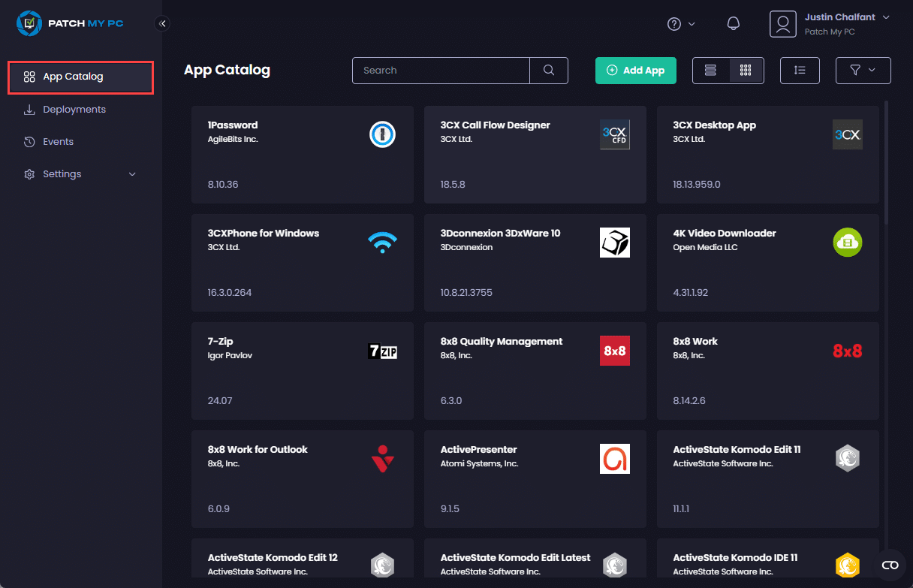Click the search magnifier icon
The width and height of the screenshot is (913, 588).
(x=549, y=71)
